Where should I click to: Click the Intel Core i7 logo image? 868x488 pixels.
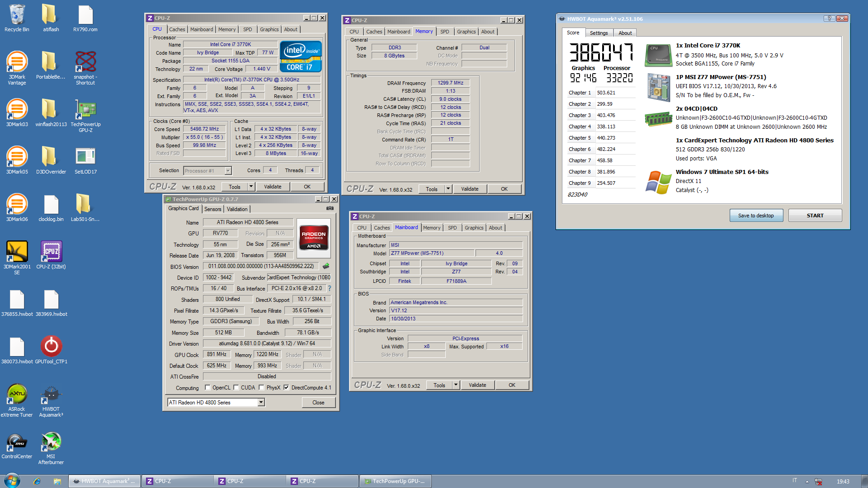point(301,56)
